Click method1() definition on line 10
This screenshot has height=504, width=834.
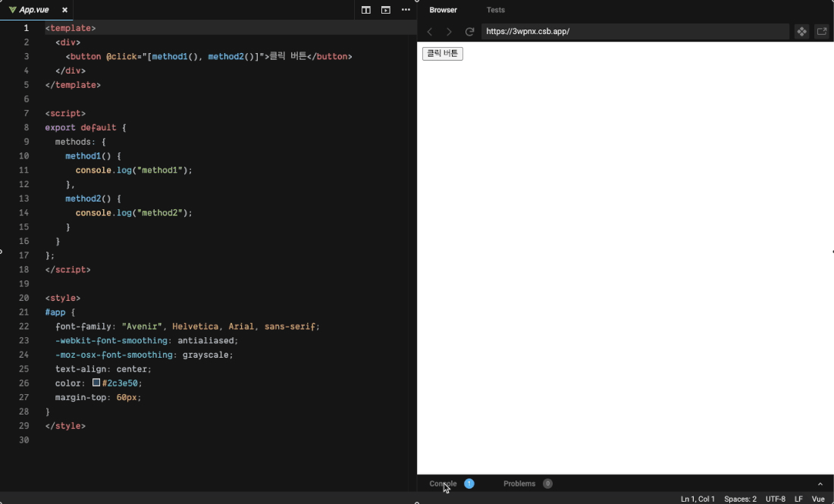[88, 156]
